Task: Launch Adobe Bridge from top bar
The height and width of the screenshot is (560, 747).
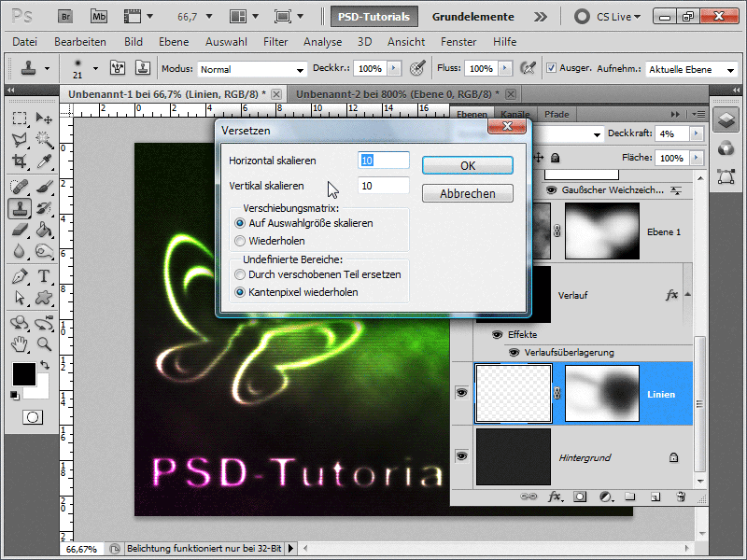Action: 65,17
